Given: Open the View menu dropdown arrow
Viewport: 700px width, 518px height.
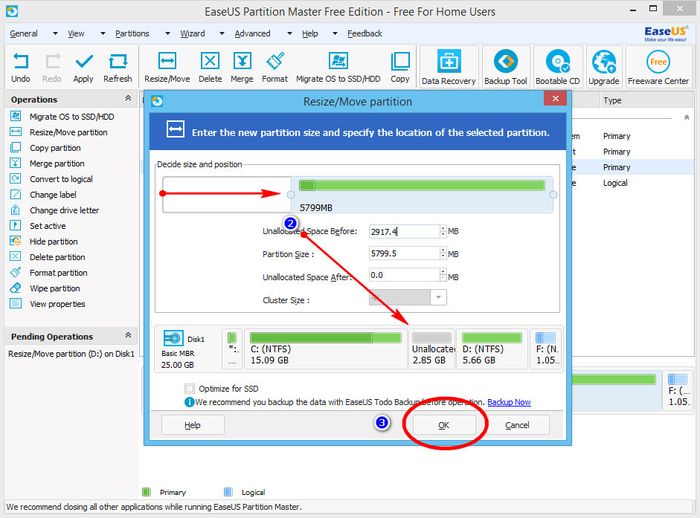Looking at the screenshot, I should pyautogui.click(x=103, y=33).
